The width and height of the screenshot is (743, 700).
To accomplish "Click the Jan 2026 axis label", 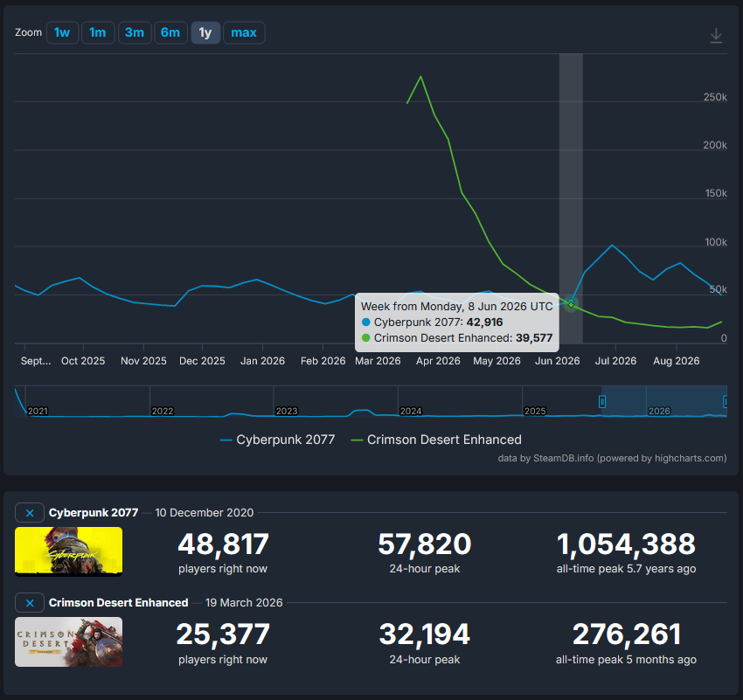I will (x=262, y=361).
